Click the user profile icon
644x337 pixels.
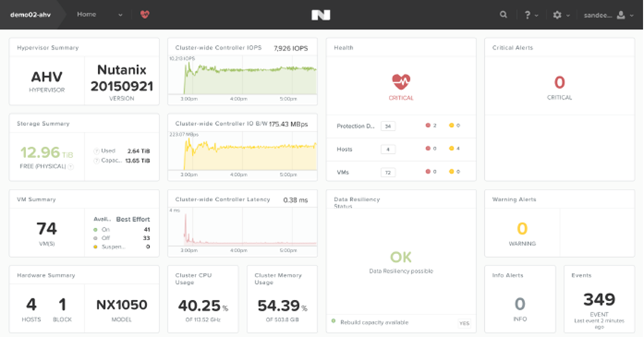point(620,14)
